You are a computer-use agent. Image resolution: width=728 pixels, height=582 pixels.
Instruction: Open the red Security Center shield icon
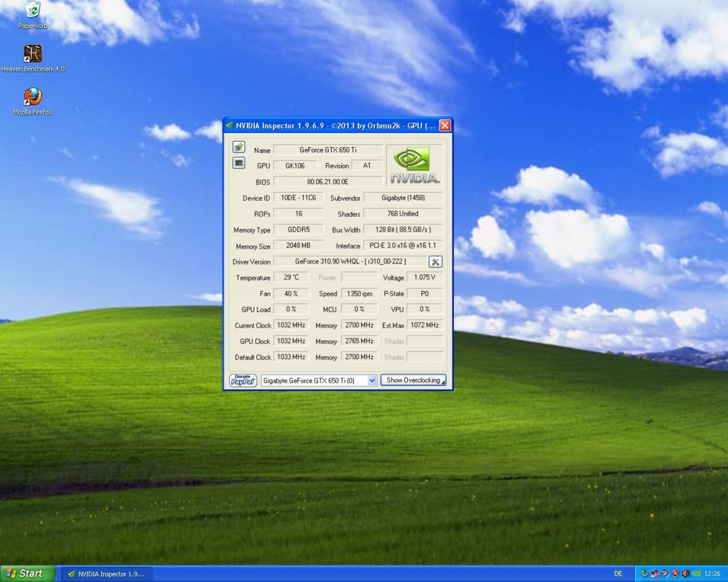675,573
